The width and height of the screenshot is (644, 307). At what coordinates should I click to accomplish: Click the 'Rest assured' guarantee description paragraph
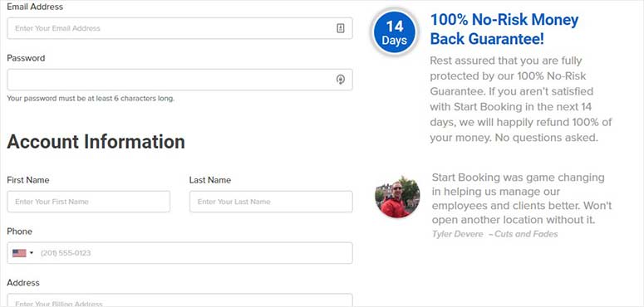click(521, 100)
